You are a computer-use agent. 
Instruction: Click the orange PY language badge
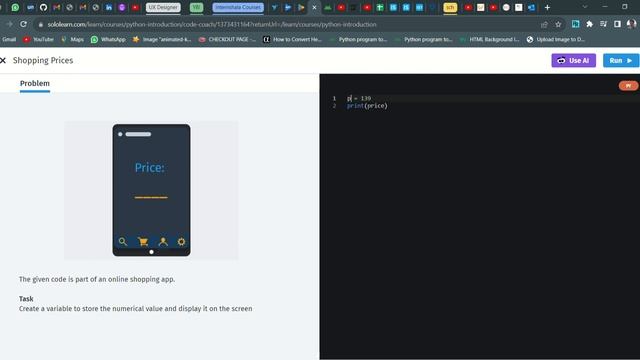pyautogui.click(x=628, y=86)
